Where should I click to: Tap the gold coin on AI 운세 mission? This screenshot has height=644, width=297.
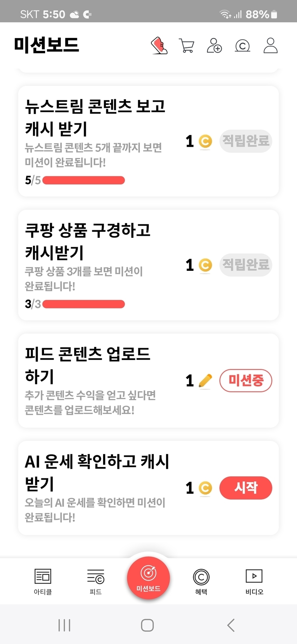tap(205, 488)
